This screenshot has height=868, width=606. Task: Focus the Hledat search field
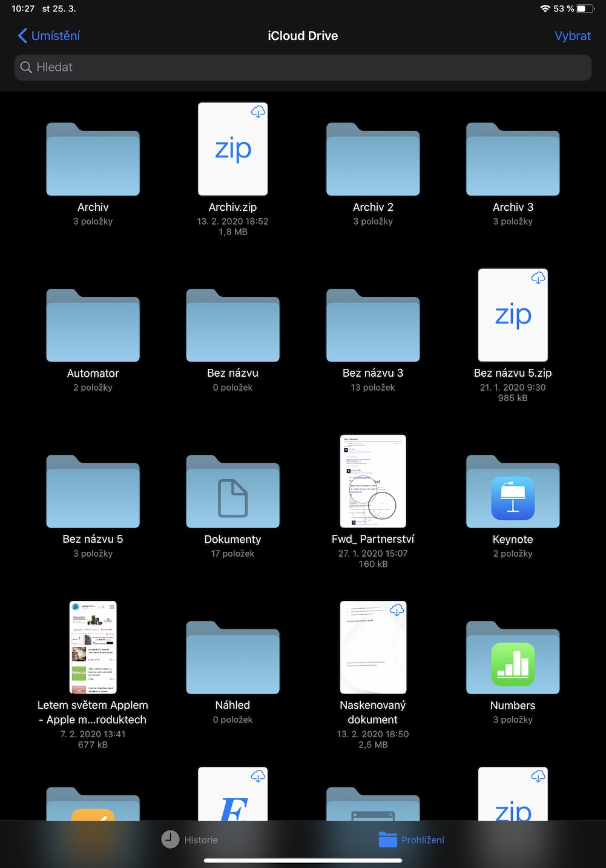[x=303, y=67]
